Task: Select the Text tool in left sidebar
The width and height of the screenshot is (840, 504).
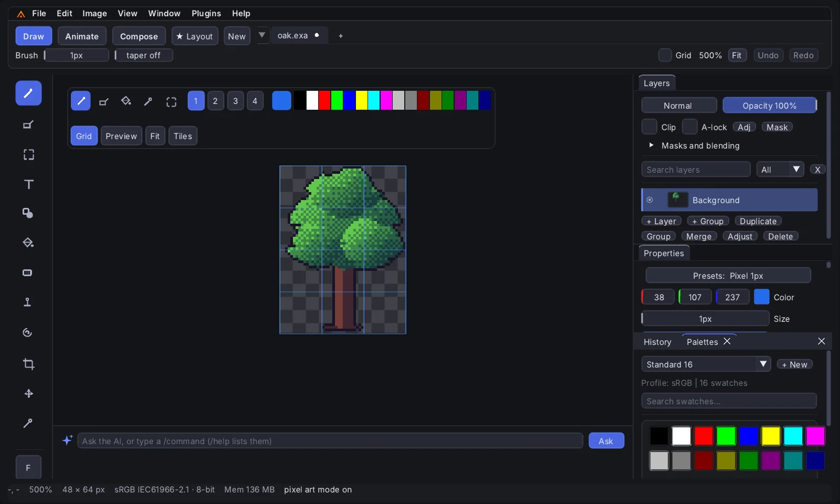Action: [28, 184]
